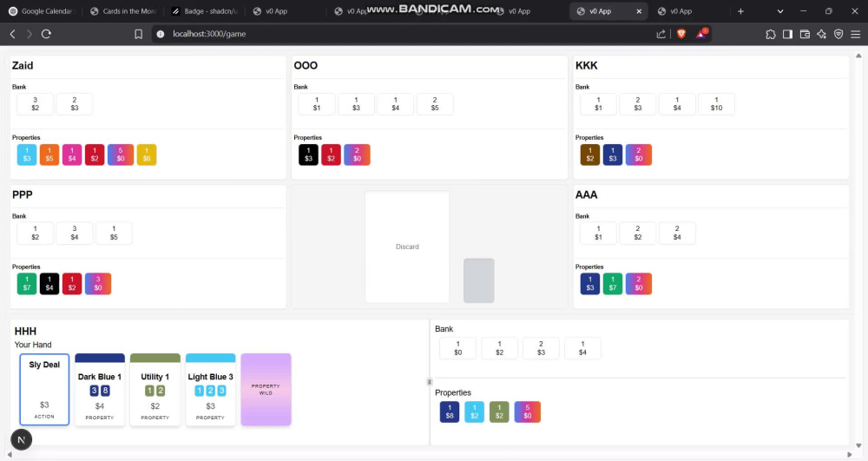This screenshot has width=868, height=461.
Task: Open the Brave VPN shield icon
Action: point(838,34)
